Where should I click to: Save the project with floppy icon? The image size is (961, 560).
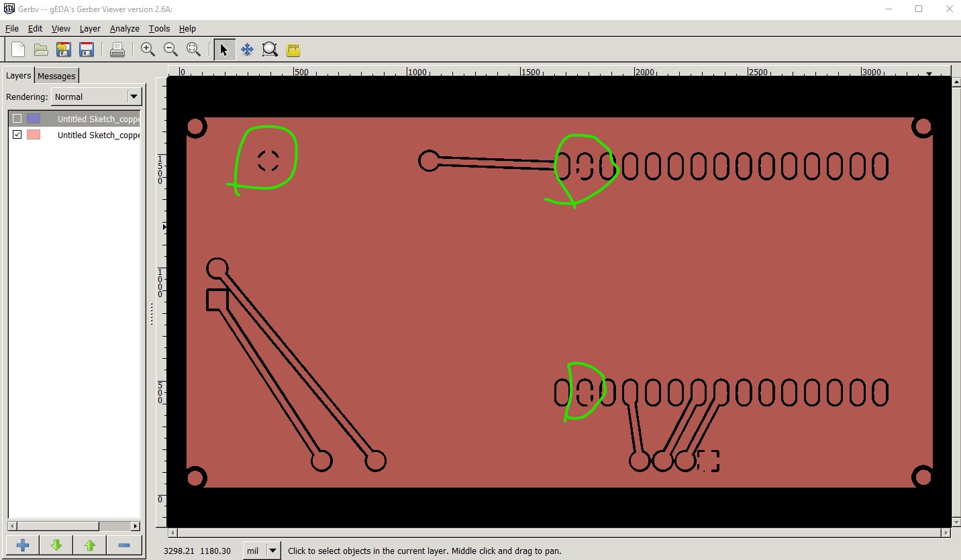86,50
